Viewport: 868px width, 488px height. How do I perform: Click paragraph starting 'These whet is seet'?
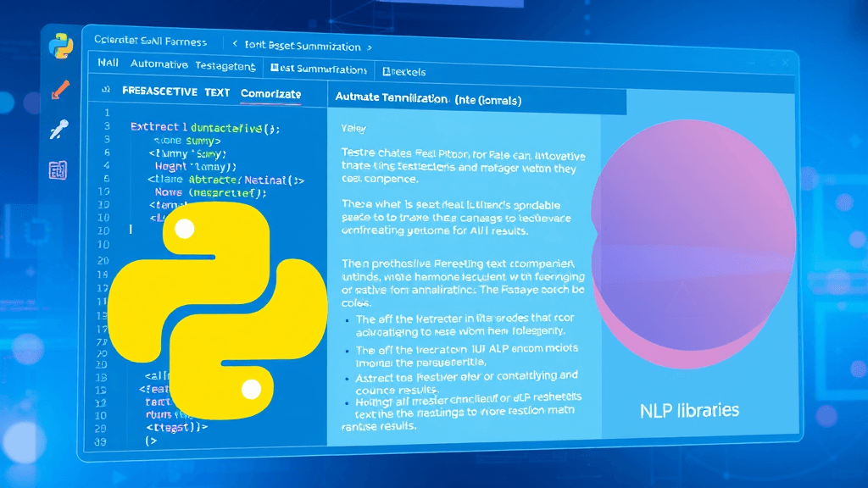coord(457,218)
